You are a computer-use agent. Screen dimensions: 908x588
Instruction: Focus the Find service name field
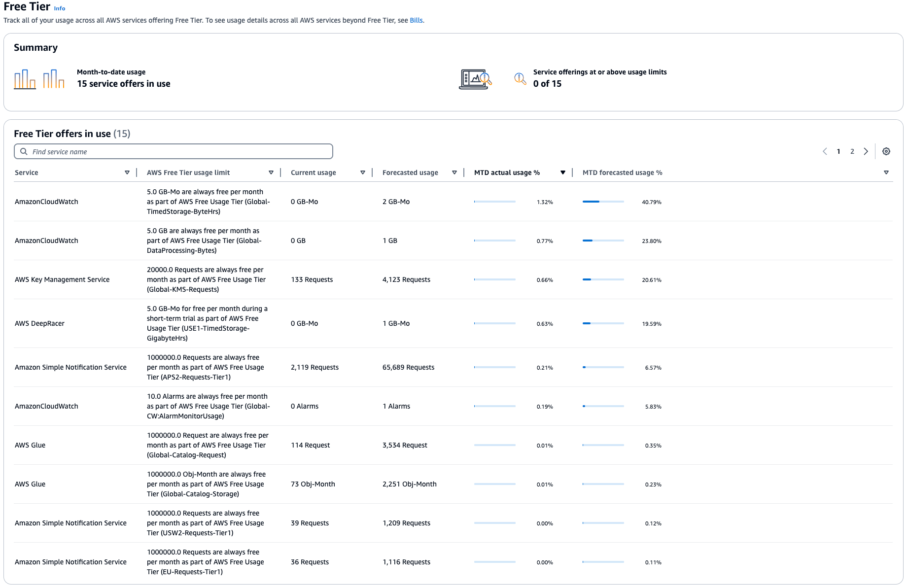pos(174,151)
